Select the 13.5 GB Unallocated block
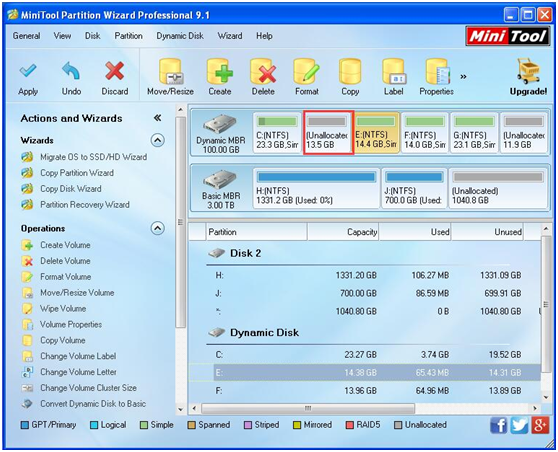 (328, 133)
